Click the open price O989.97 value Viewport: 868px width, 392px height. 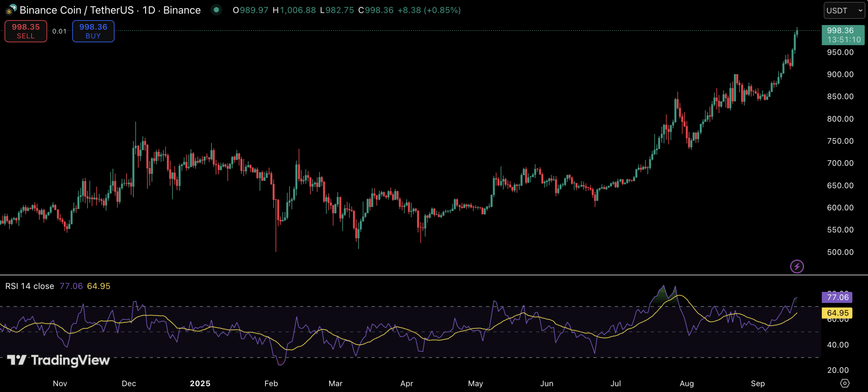coord(251,10)
